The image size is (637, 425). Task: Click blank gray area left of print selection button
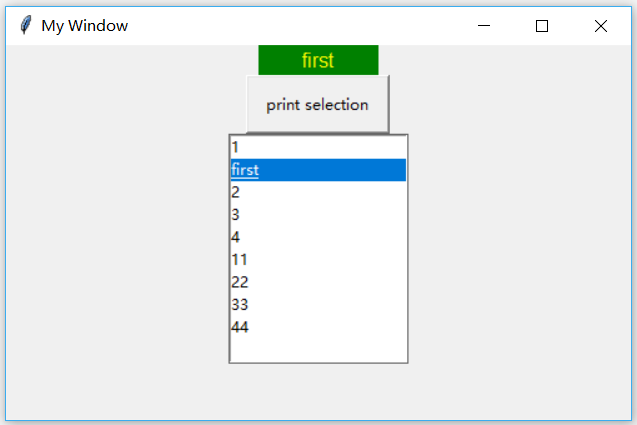tap(120, 105)
